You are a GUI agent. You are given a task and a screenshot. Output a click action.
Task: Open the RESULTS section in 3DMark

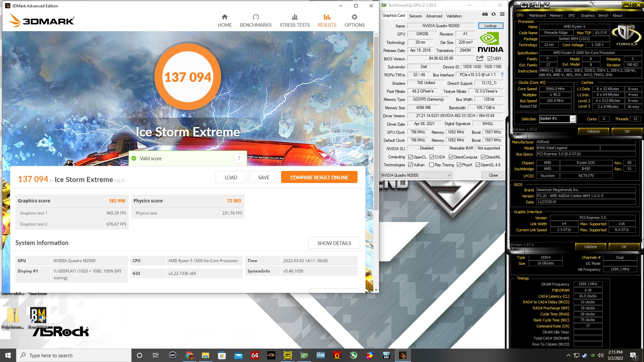tap(327, 21)
